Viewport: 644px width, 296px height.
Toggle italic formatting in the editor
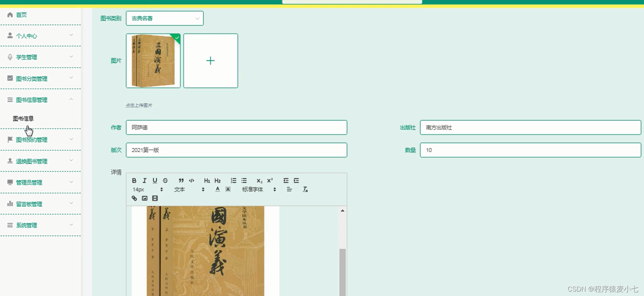(145, 180)
